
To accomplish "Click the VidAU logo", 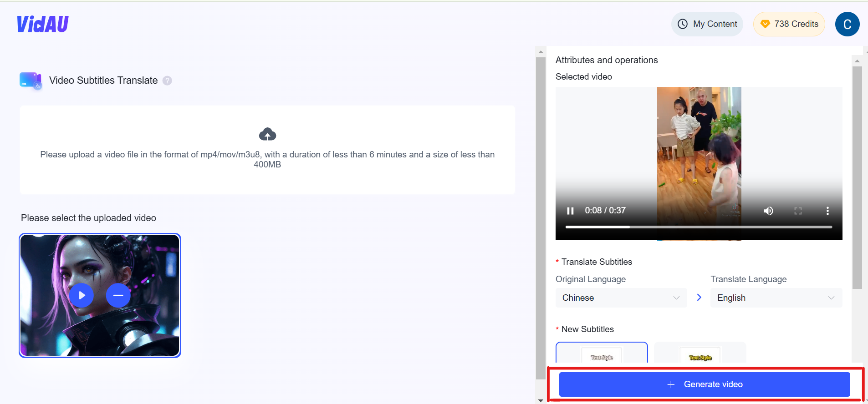I will (43, 24).
